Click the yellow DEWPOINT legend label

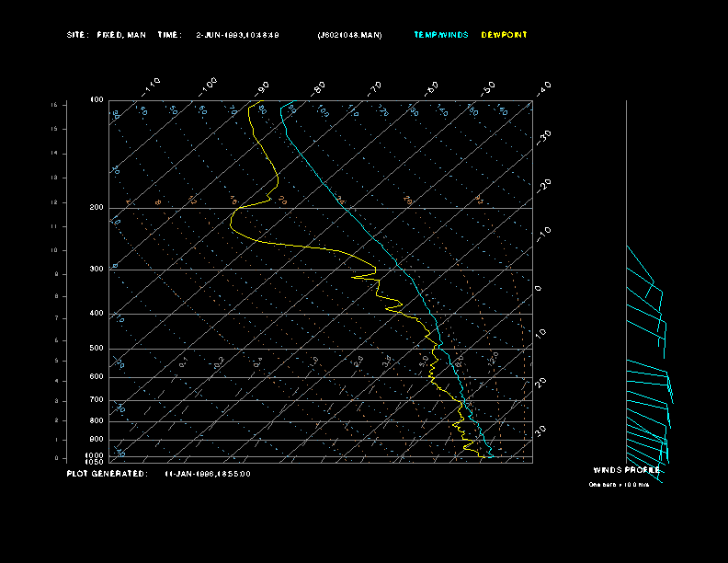505,35
